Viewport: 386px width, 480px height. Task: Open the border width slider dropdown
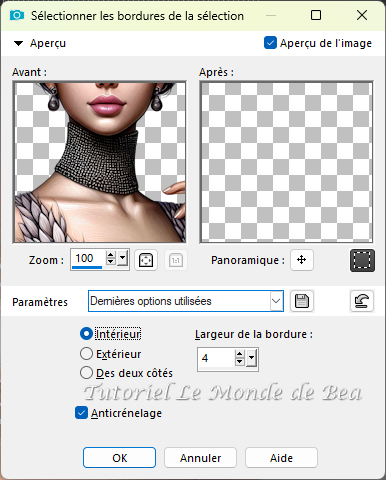(x=252, y=358)
